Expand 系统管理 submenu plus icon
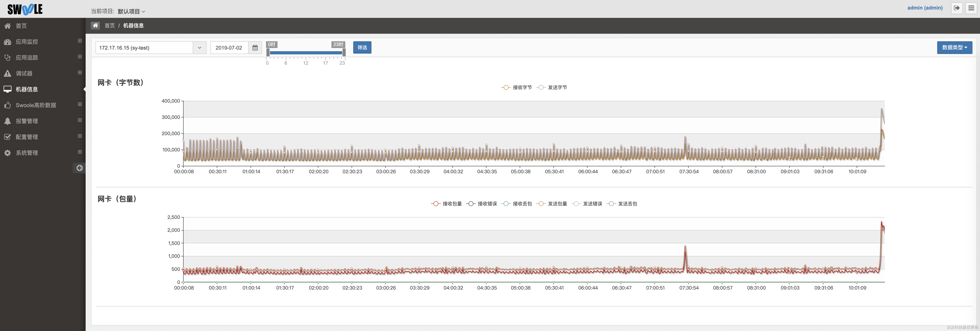The width and height of the screenshot is (980, 331). [x=80, y=152]
